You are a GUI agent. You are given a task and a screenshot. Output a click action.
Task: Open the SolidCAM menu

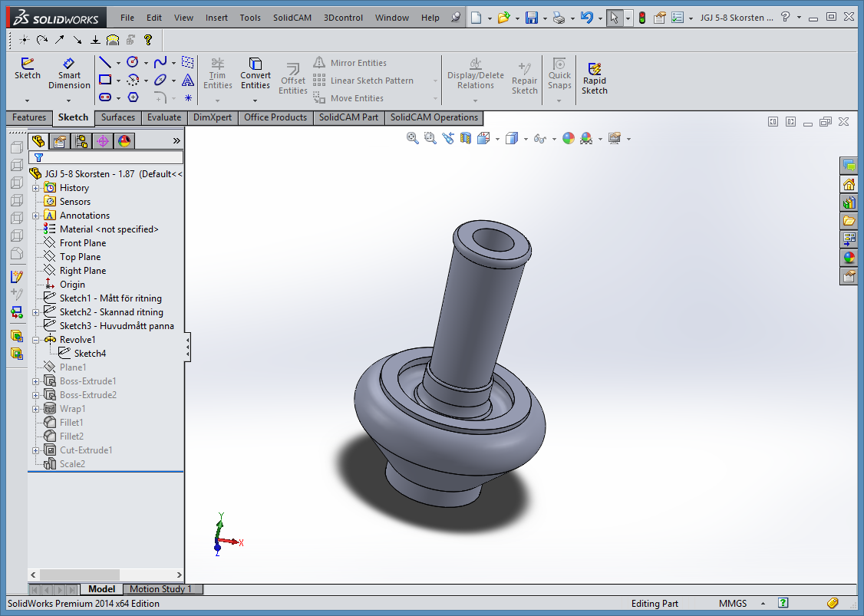292,18
